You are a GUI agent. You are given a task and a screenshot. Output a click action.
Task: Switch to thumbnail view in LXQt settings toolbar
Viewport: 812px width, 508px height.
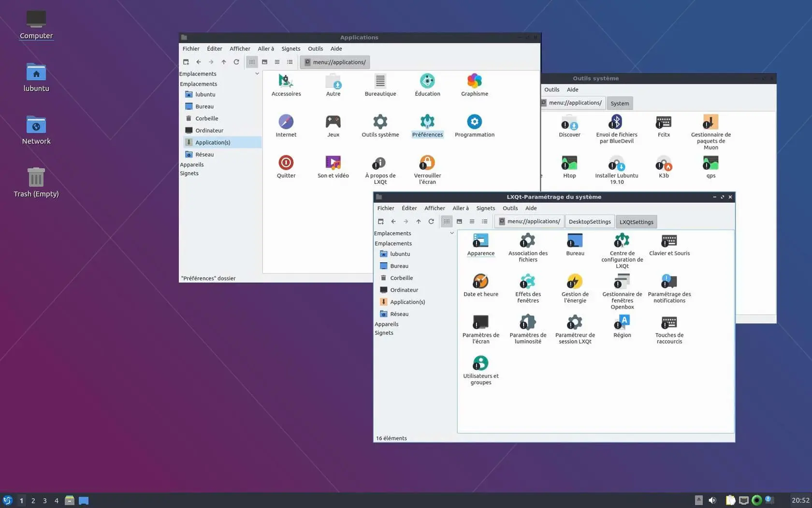459,222
